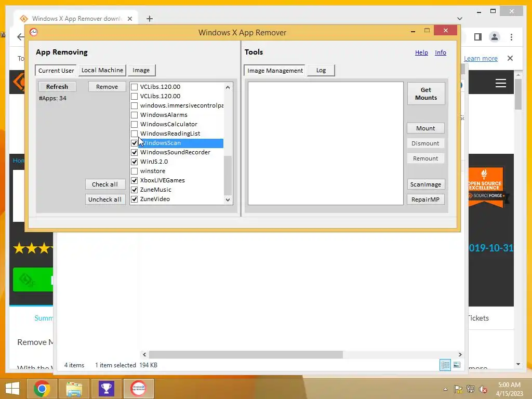This screenshot has height=399, width=532.
Task: Click the RepairMP button
Action: click(425, 199)
